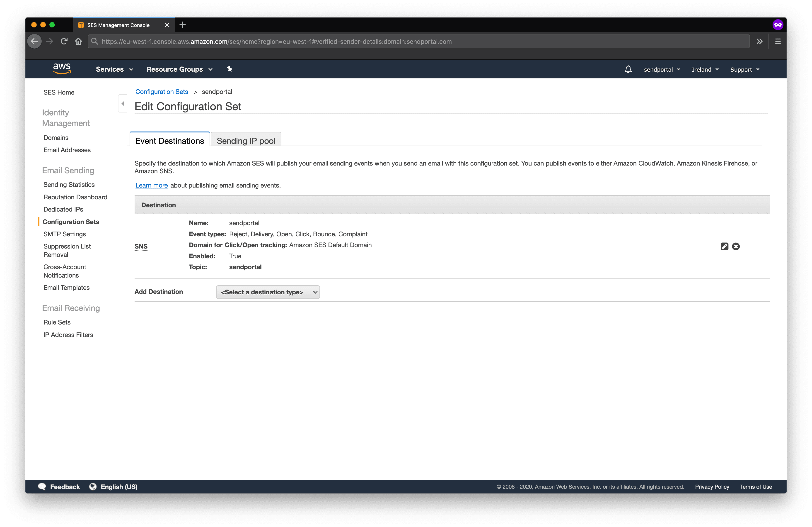The width and height of the screenshot is (812, 527).
Task: Click the Amazon SES Default Domain text
Action: tap(330, 245)
